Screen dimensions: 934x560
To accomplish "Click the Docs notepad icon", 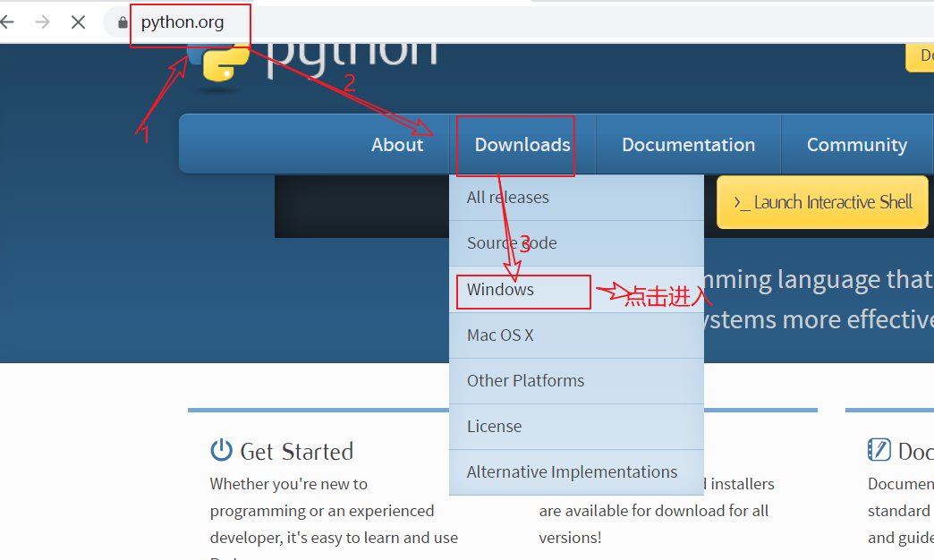I will coord(879,450).
